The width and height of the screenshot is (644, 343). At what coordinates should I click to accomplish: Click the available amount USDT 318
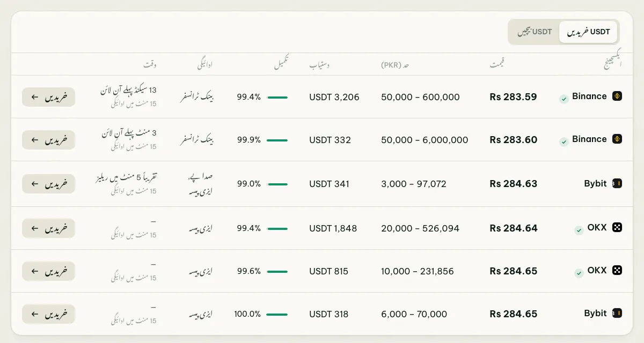(x=329, y=314)
